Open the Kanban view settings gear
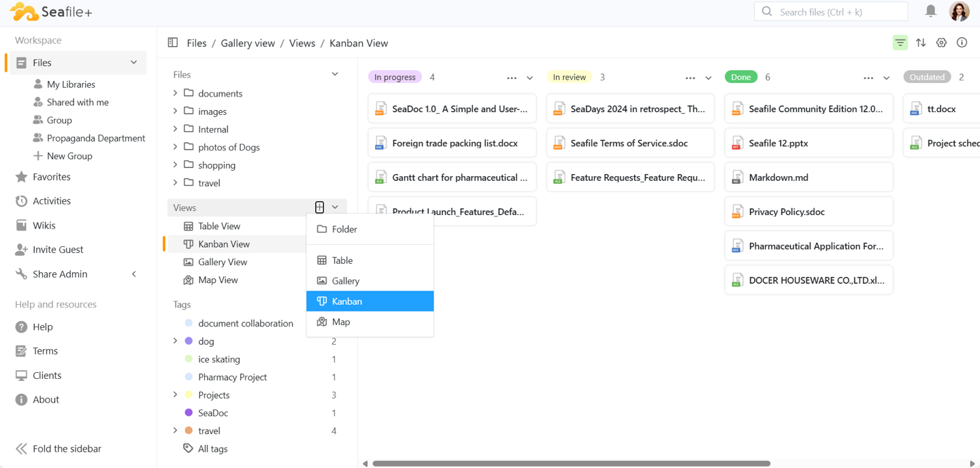The image size is (980, 468). click(941, 43)
